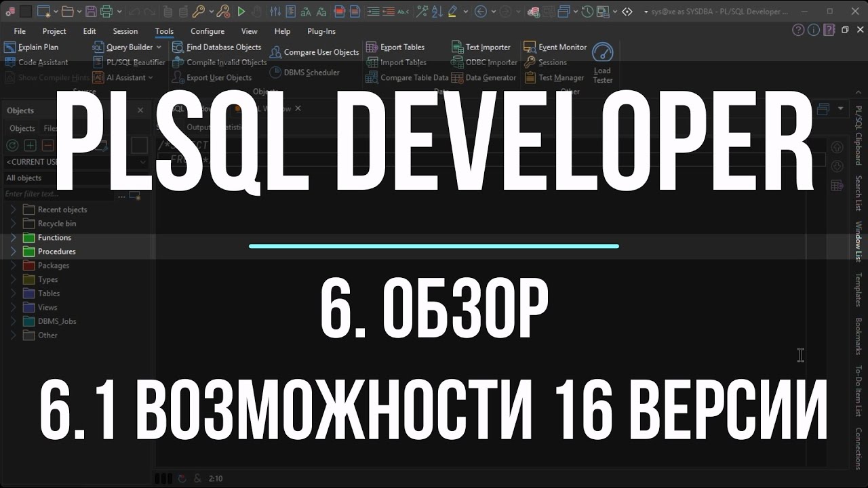This screenshot has width=868, height=488.
Task: Open the Data Generator tool
Action: (484, 78)
